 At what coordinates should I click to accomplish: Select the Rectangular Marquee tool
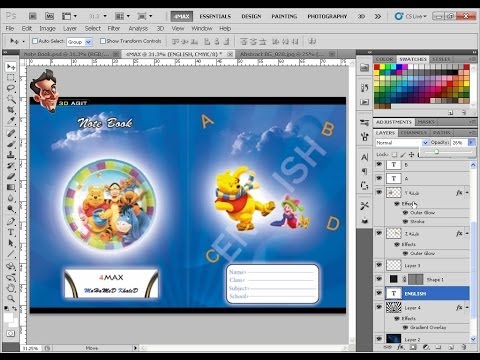pyautogui.click(x=11, y=78)
